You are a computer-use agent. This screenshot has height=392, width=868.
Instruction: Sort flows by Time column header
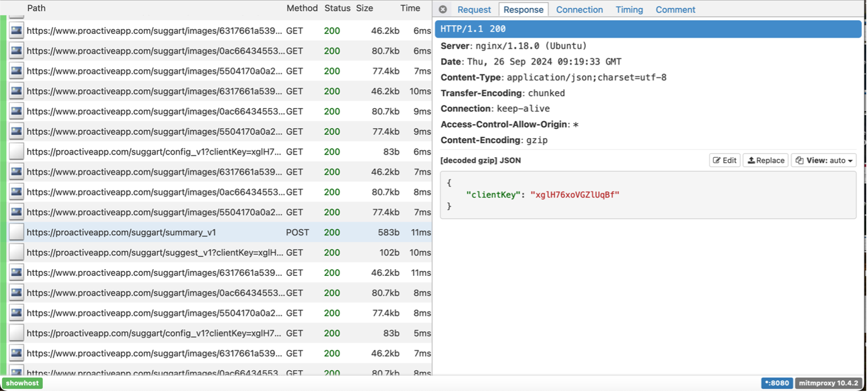410,8
